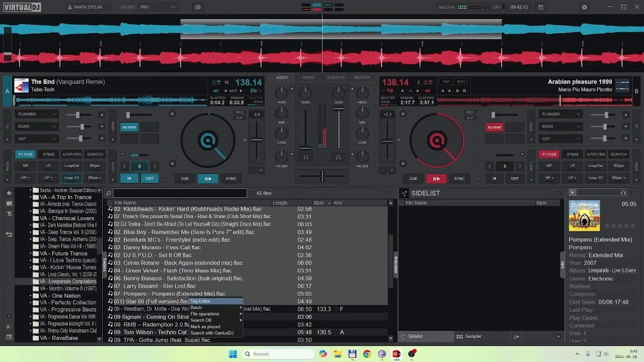Click the calendar icon next to clock
The image size is (644, 362).
(x=541, y=7)
